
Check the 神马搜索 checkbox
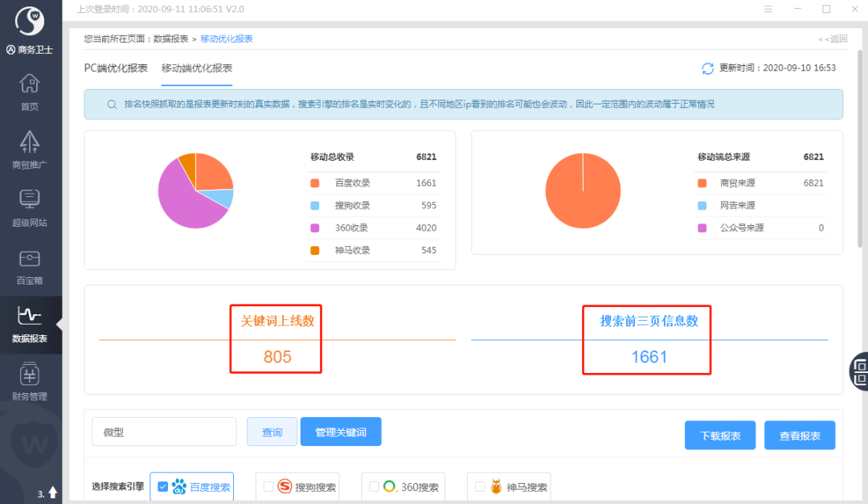pyautogui.click(x=480, y=486)
